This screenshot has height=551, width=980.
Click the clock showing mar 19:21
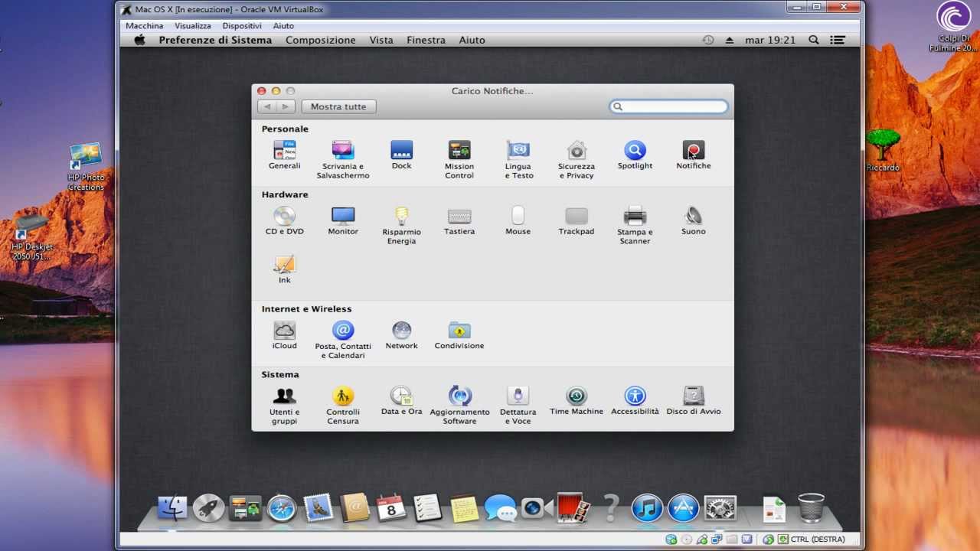tap(770, 40)
